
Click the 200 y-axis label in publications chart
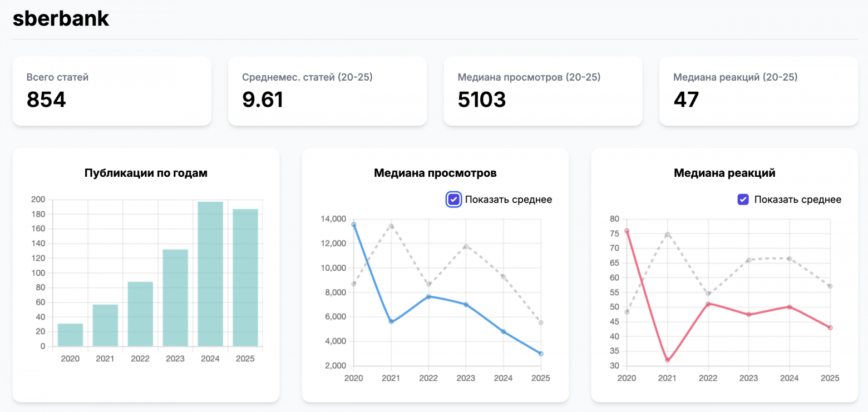[x=38, y=200]
